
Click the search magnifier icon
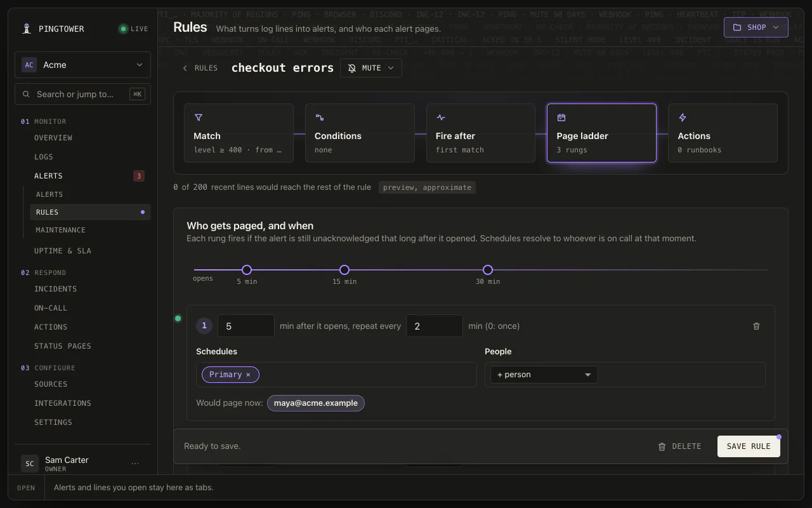pos(26,94)
